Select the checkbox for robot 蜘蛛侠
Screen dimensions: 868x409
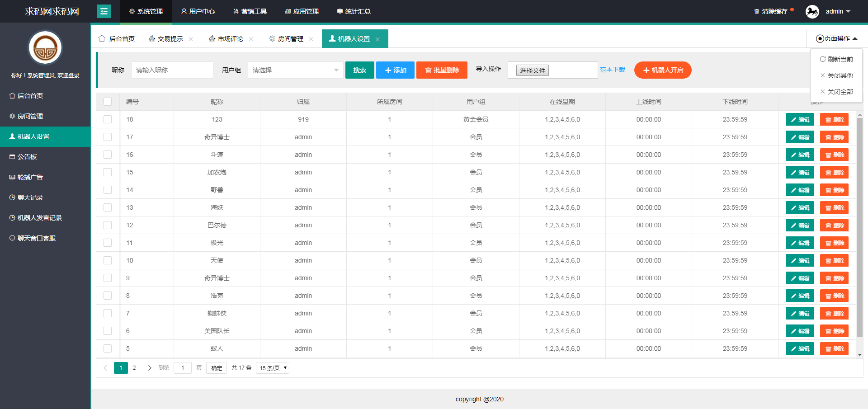108,313
